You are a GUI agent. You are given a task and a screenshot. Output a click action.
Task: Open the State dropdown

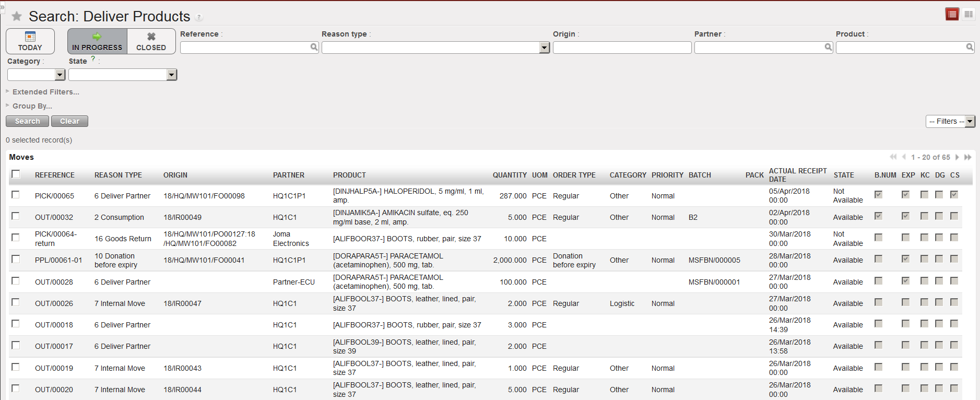click(x=171, y=75)
